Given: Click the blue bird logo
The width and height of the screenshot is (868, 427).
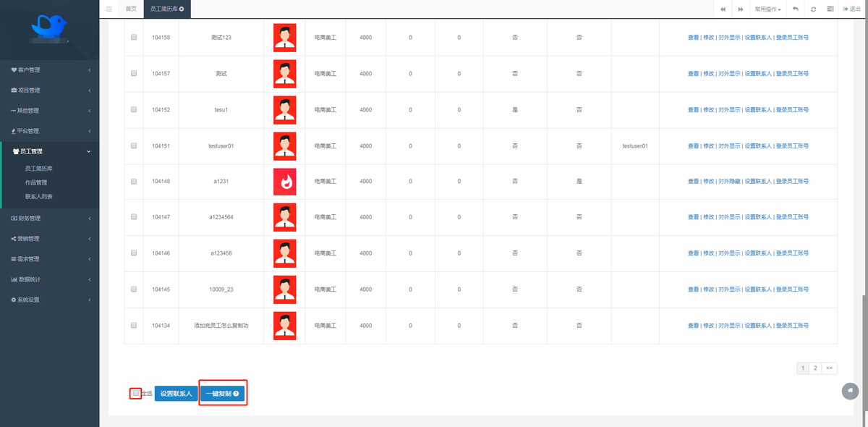Looking at the screenshot, I should [x=49, y=28].
